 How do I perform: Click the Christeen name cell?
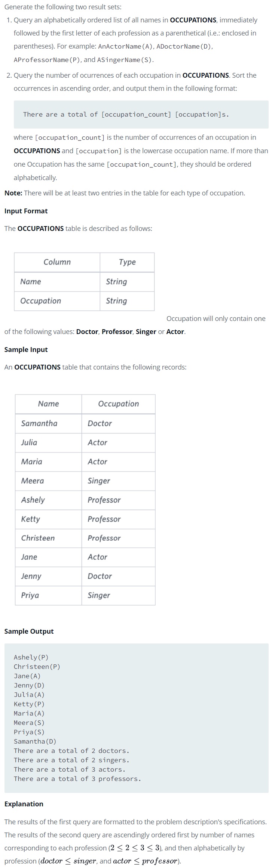[x=48, y=538]
